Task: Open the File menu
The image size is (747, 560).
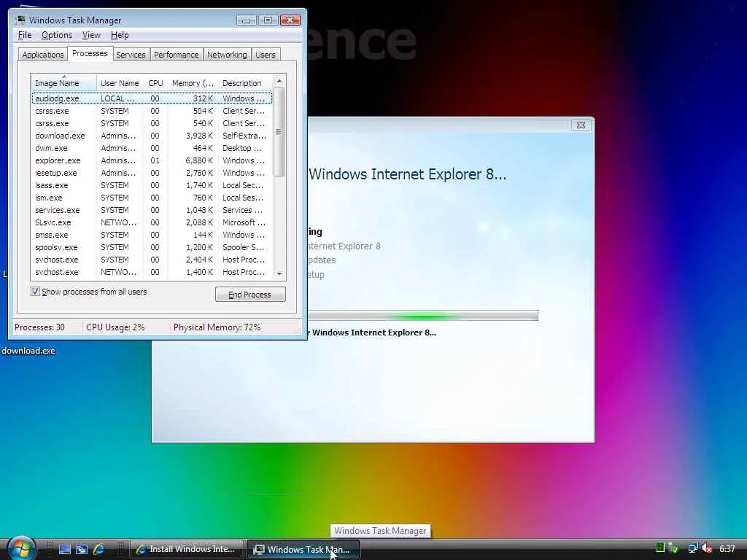Action: pyautogui.click(x=24, y=35)
